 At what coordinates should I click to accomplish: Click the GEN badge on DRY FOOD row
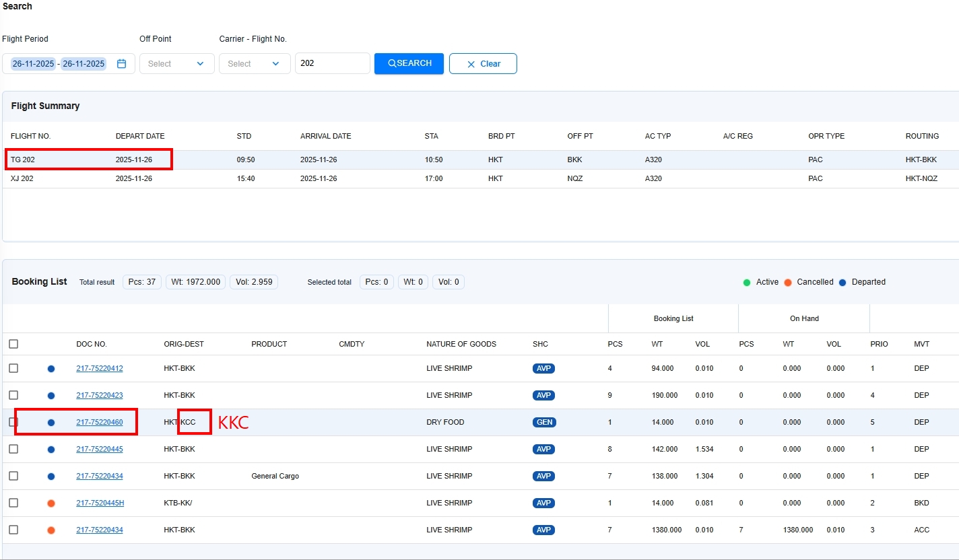(543, 423)
